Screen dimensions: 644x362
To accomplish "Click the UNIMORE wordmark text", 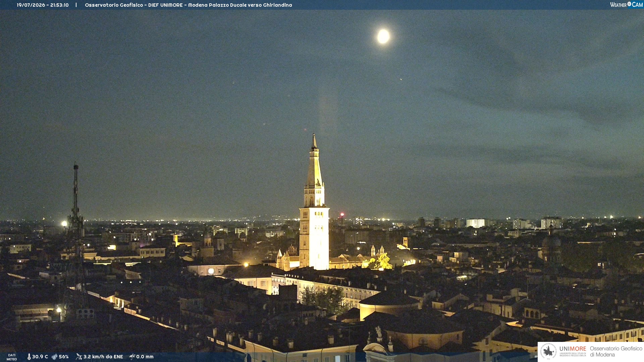I will (x=573, y=349).
